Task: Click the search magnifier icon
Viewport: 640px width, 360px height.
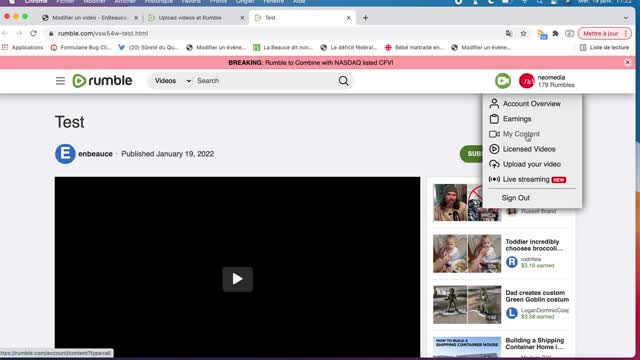Action: (344, 81)
